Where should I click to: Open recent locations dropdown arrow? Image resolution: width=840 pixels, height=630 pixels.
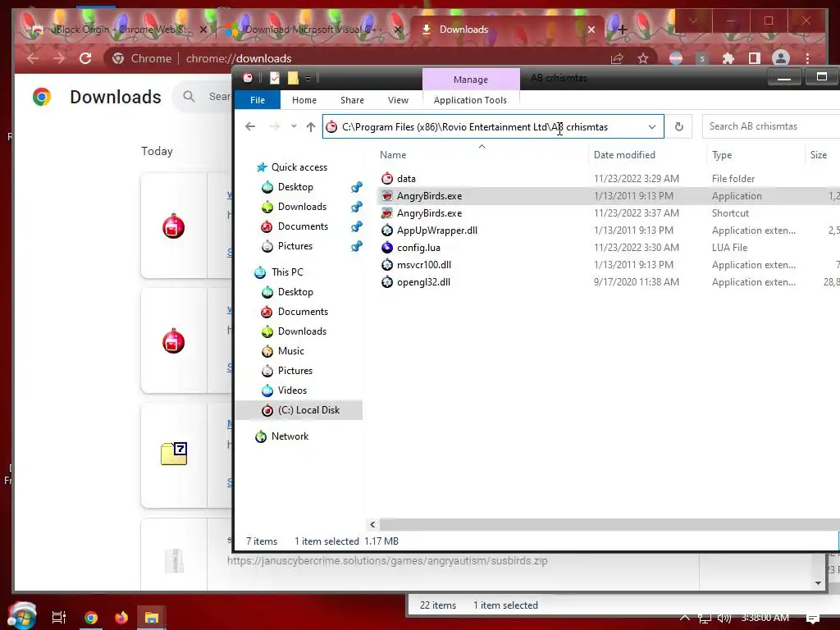tap(294, 126)
